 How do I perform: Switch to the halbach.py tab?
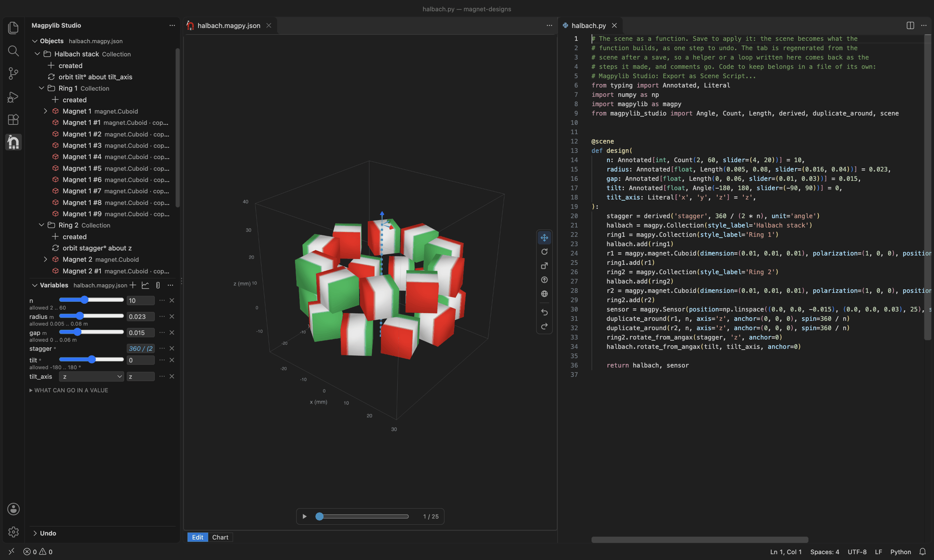pyautogui.click(x=590, y=25)
